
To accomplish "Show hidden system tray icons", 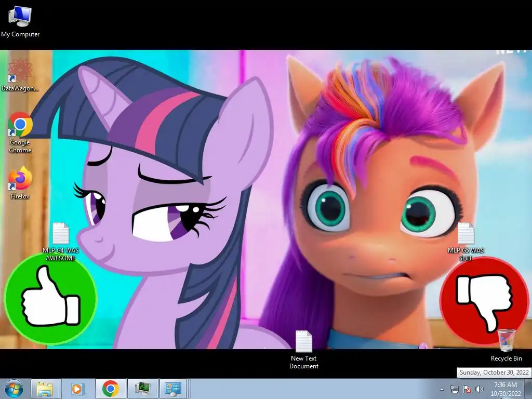I will (x=442, y=389).
